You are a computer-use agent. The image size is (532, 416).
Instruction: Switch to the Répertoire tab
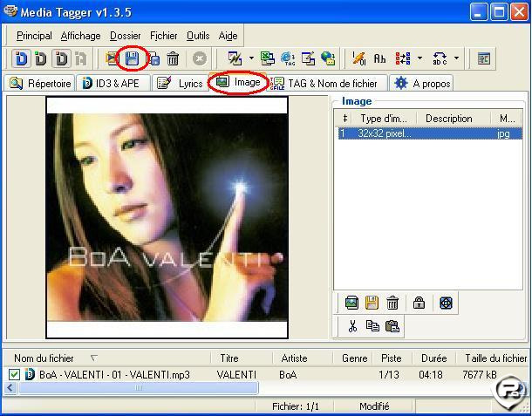click(40, 83)
